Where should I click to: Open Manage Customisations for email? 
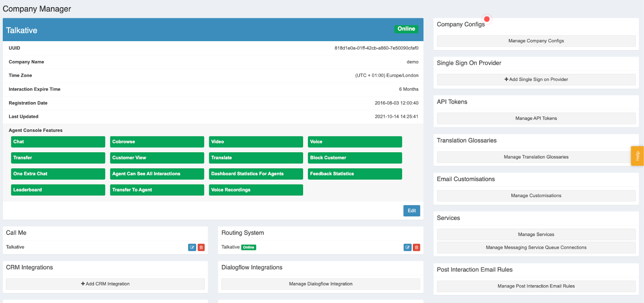(536, 196)
